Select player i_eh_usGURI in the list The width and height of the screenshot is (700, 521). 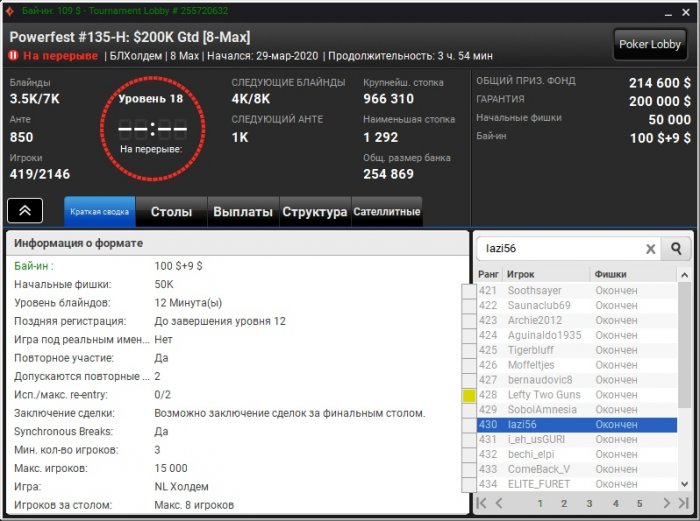[577, 440]
